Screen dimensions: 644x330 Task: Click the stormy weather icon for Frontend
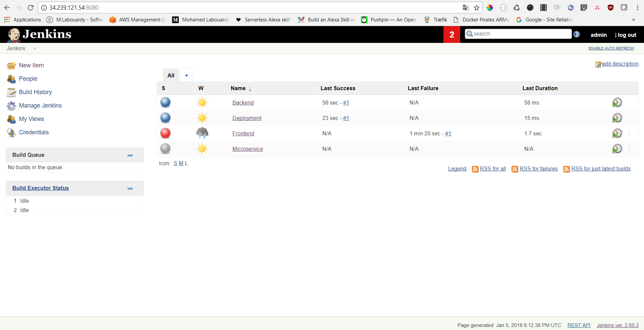point(202,133)
